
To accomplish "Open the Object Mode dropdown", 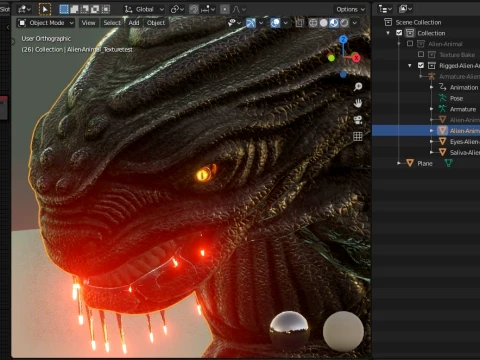I will point(46,23).
